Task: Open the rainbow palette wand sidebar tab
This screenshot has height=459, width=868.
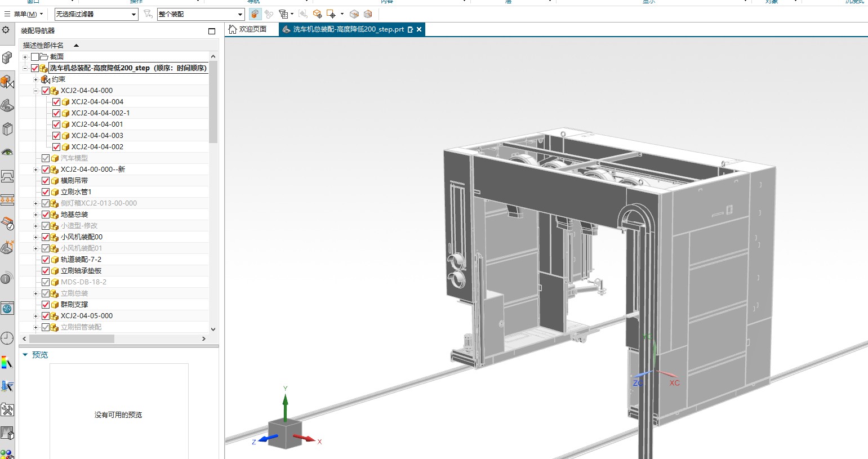Action: [7, 362]
